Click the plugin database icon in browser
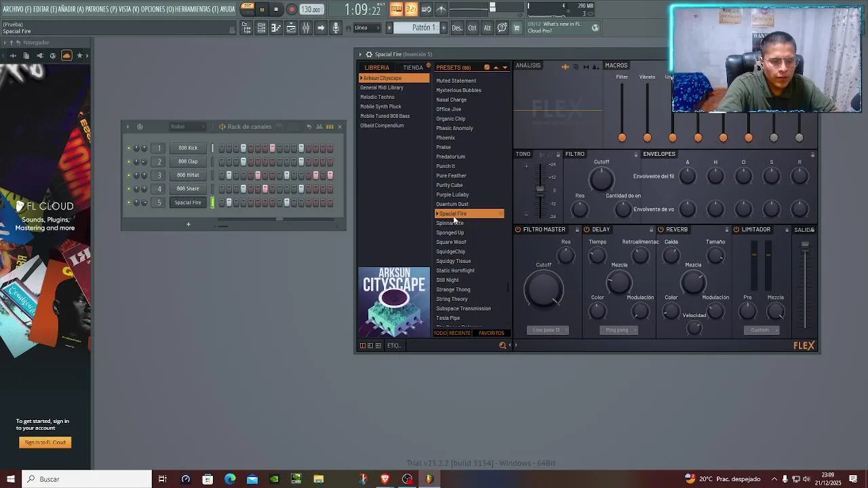 click(x=40, y=56)
